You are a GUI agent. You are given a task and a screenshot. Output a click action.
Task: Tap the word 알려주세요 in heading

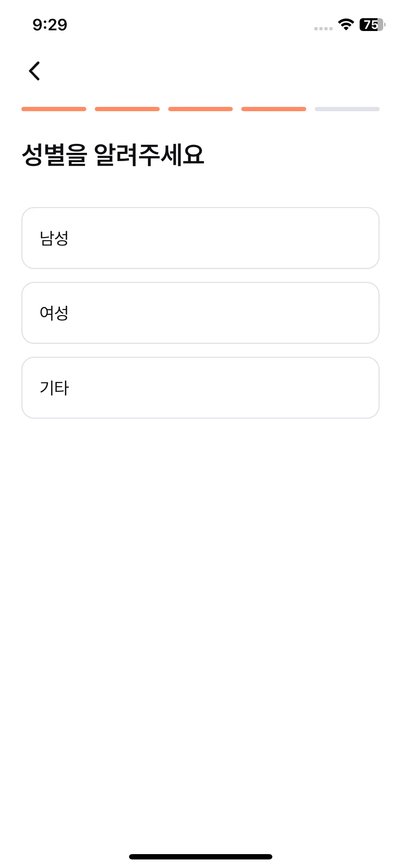click(149, 155)
